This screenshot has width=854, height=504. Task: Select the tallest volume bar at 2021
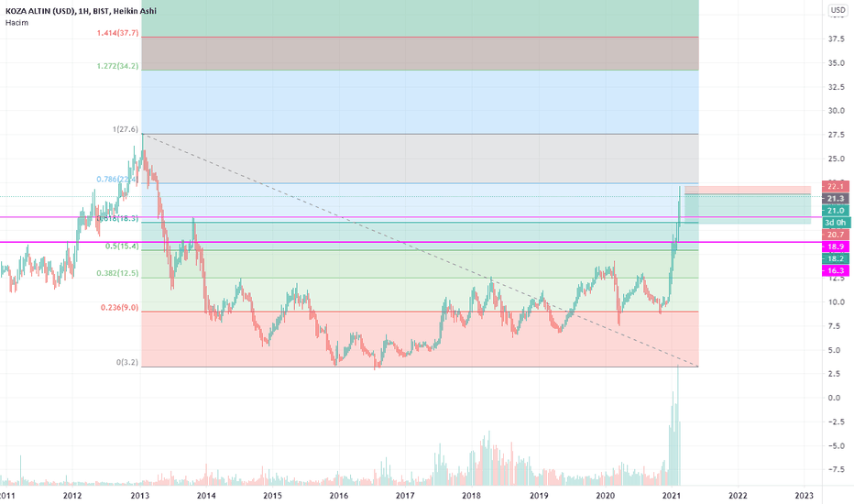click(x=678, y=425)
